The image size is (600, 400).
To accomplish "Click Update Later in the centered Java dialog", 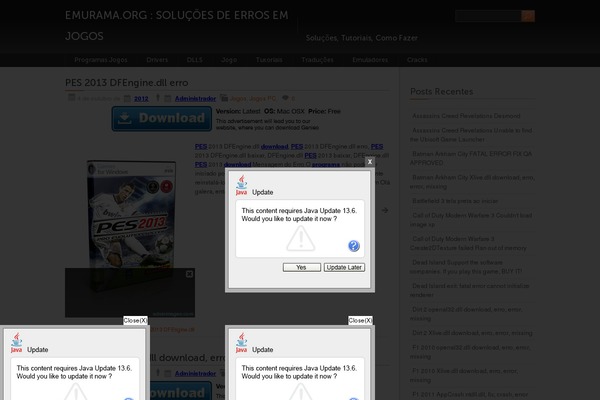I will tap(344, 267).
